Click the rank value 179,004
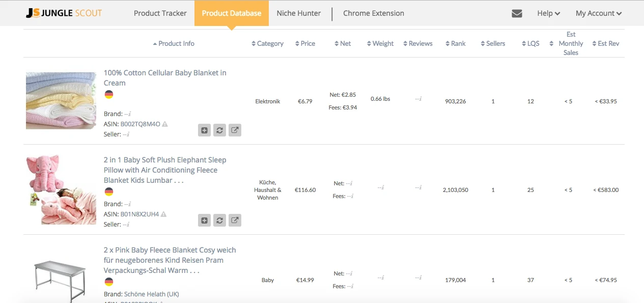Viewport: 644px width, 303px height. pyautogui.click(x=455, y=280)
